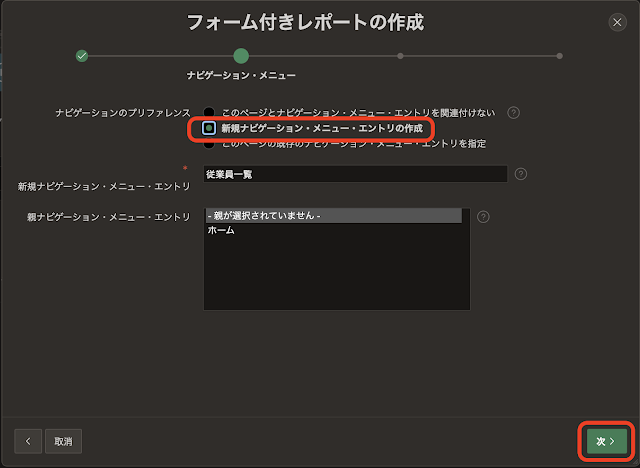This screenshot has width=640, height=468.
Task: Click the ナビゲーション・メニュー step label
Action: pos(241,75)
